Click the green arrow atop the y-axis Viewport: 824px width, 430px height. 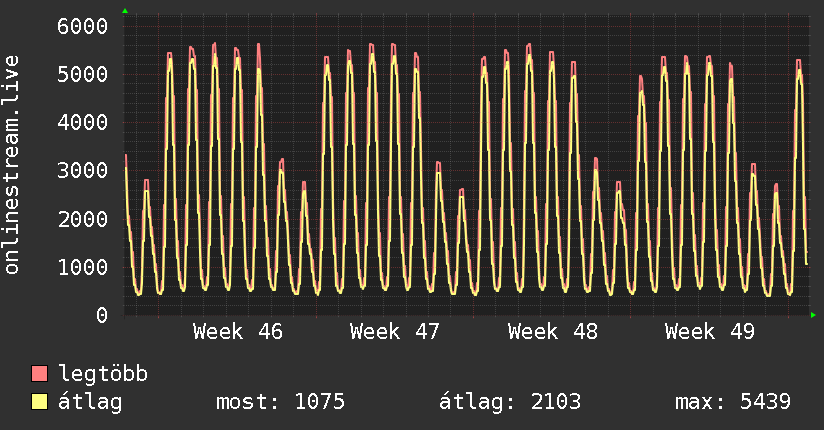[x=125, y=11]
